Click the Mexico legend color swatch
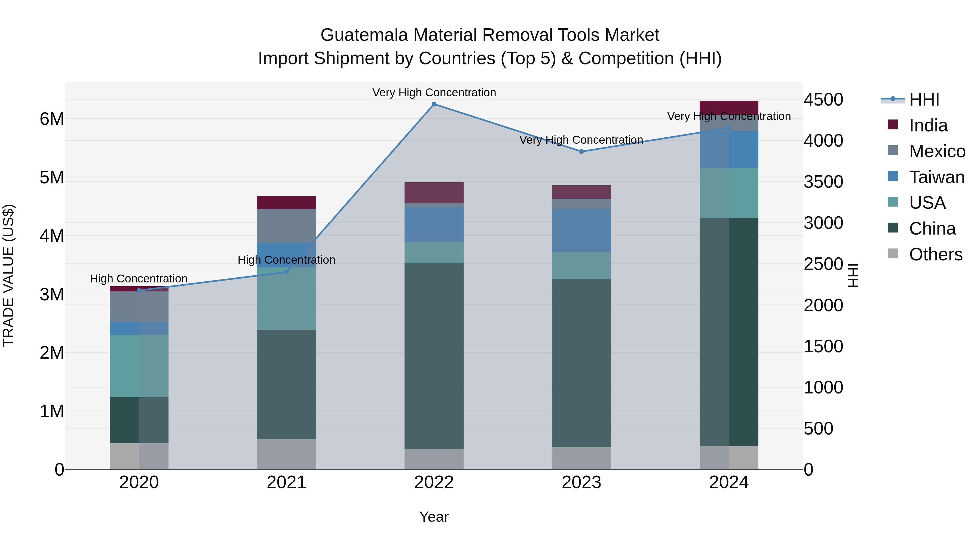Screen dimensions: 980x551 point(893,150)
